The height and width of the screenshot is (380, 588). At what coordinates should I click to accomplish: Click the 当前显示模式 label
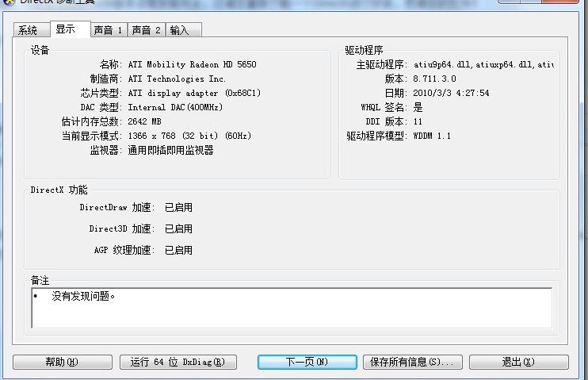point(92,136)
